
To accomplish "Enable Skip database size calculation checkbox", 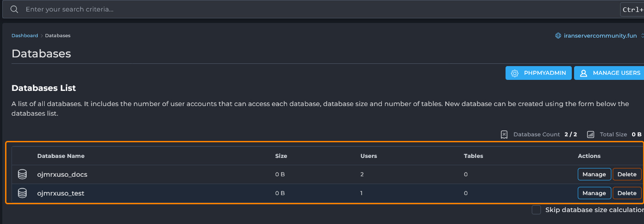I will (536, 210).
